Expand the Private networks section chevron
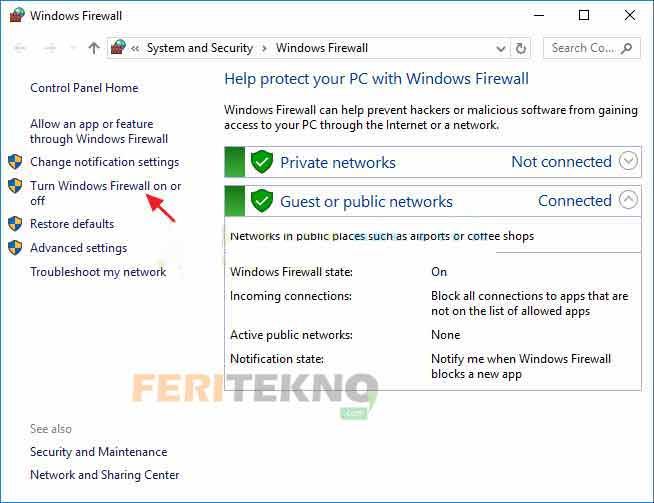 (628, 161)
